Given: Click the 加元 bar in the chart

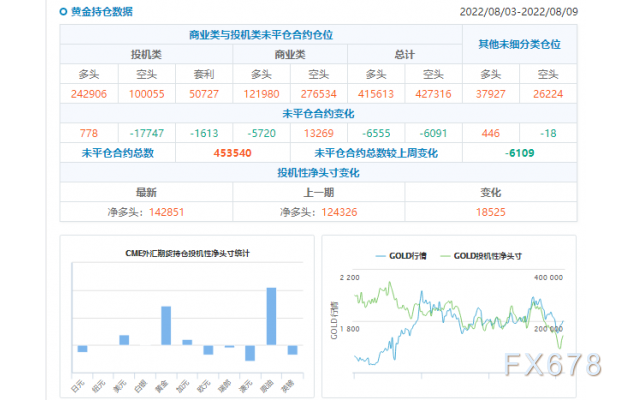Looking at the screenshot, I should (x=187, y=342).
